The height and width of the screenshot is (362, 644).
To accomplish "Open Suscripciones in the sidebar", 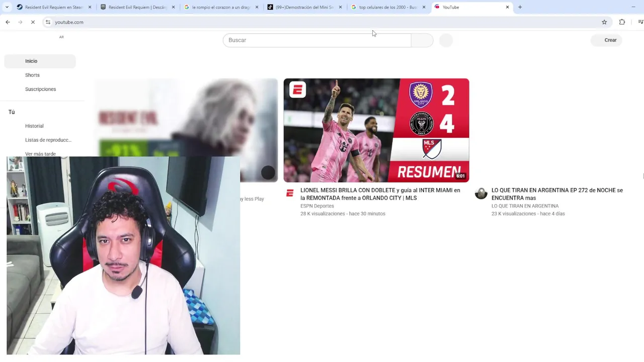I will pos(40,89).
